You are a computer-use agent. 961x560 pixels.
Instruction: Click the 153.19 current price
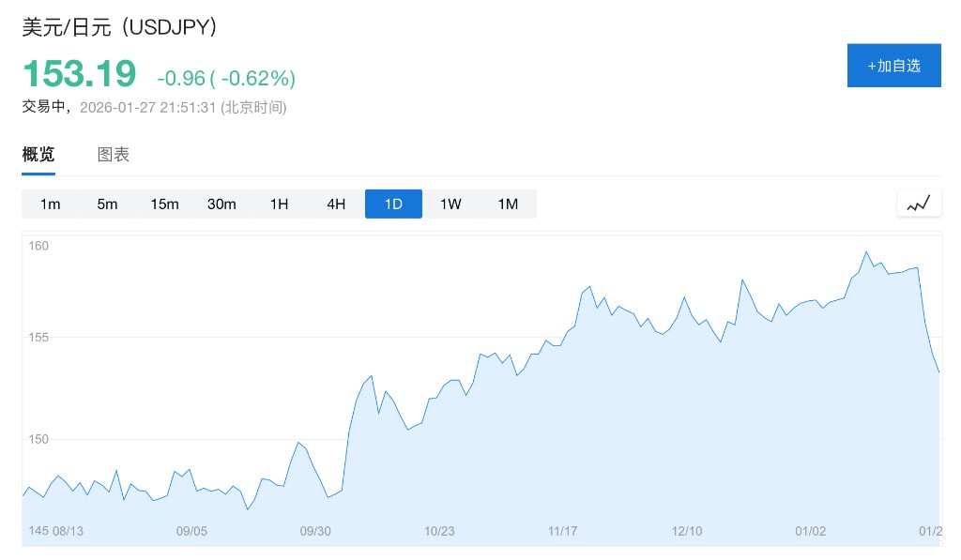coord(80,74)
